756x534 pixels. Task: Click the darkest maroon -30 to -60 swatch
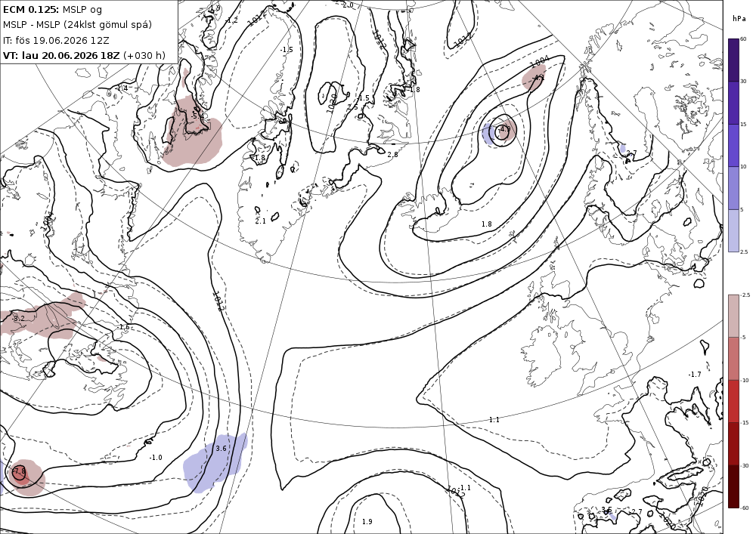pyautogui.click(x=733, y=486)
